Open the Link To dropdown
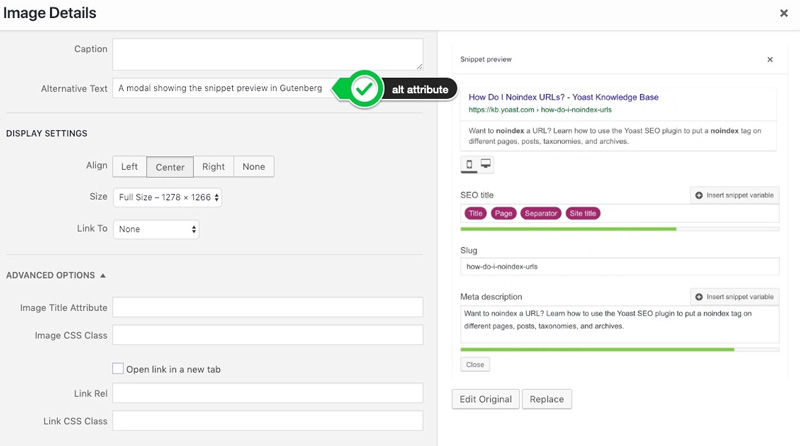 tap(156, 229)
